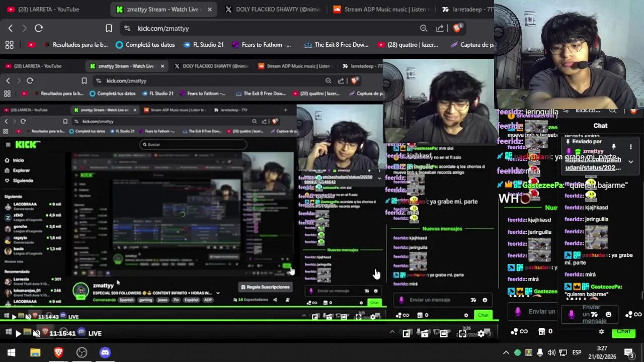
Task: Reload the kick.com page
Action: pos(39,28)
